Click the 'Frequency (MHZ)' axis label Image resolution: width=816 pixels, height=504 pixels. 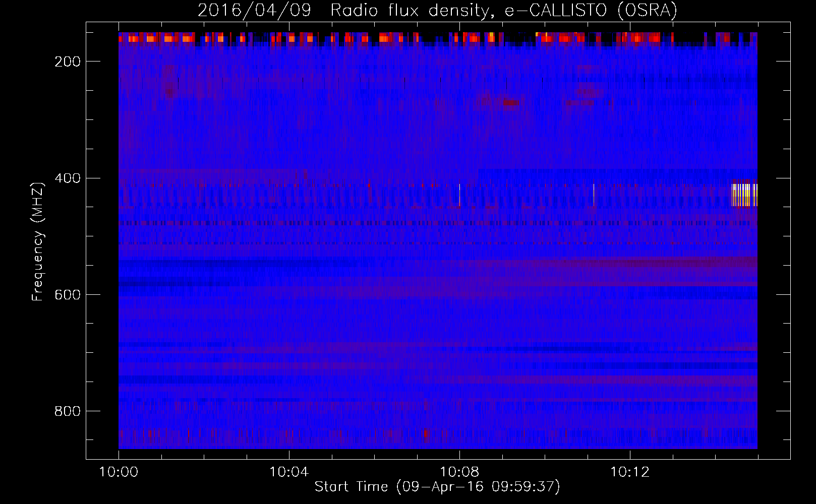tap(38, 241)
